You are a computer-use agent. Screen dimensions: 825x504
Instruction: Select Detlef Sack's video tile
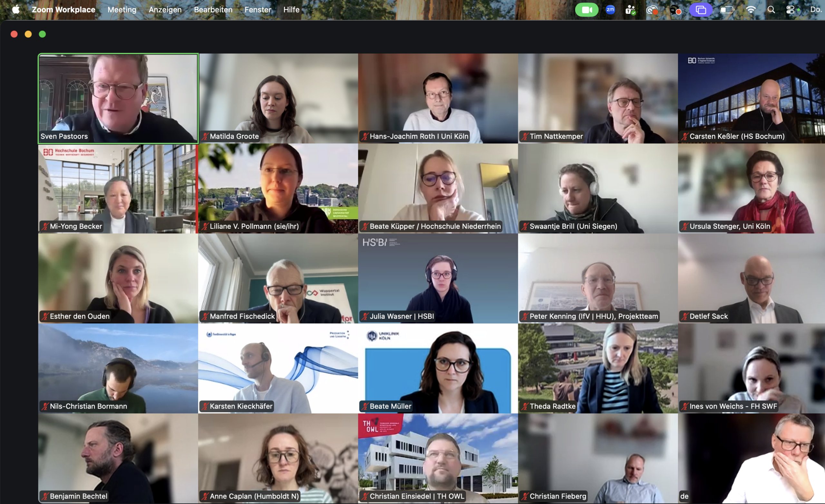tap(752, 278)
